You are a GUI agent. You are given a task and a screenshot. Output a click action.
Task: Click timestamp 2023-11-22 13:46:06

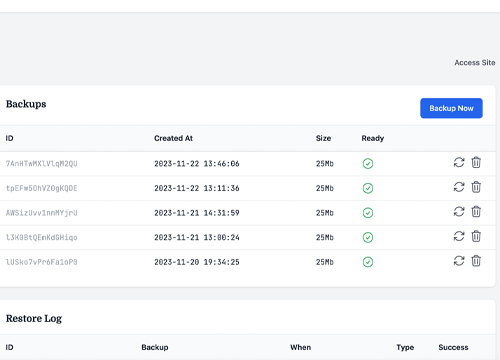point(197,164)
